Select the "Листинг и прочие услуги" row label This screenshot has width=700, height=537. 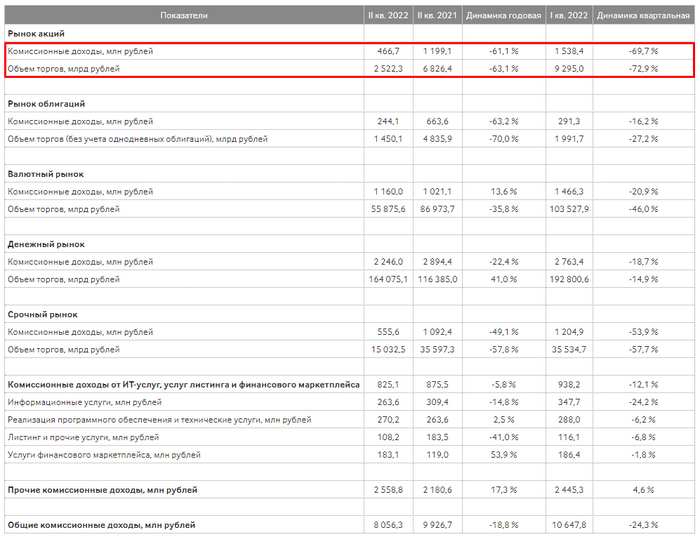tap(83, 437)
